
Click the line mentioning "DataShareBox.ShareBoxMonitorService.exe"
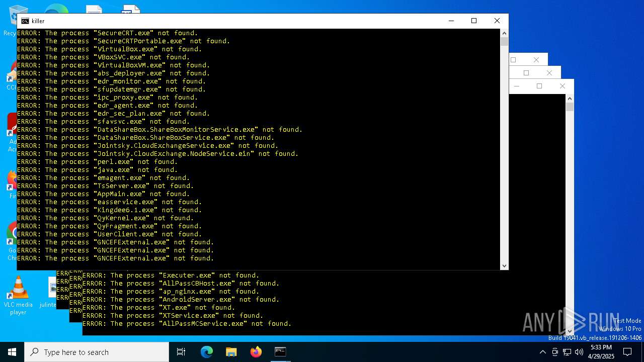pos(160,130)
